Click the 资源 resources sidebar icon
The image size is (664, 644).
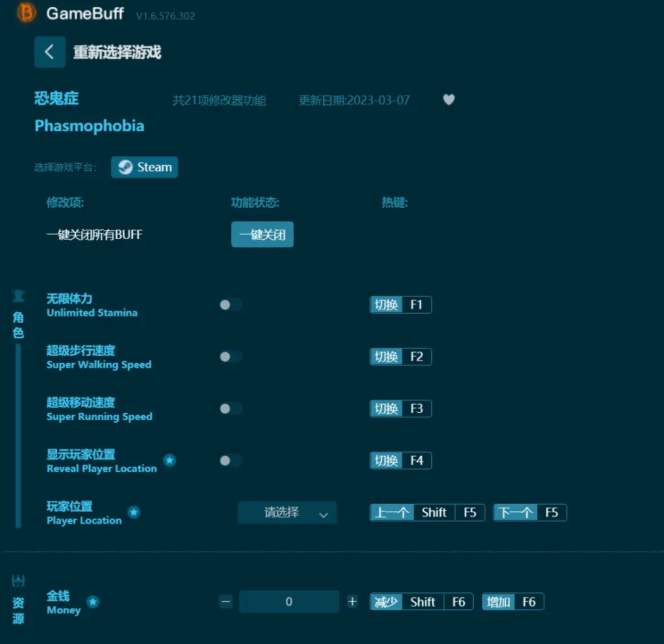point(18,581)
